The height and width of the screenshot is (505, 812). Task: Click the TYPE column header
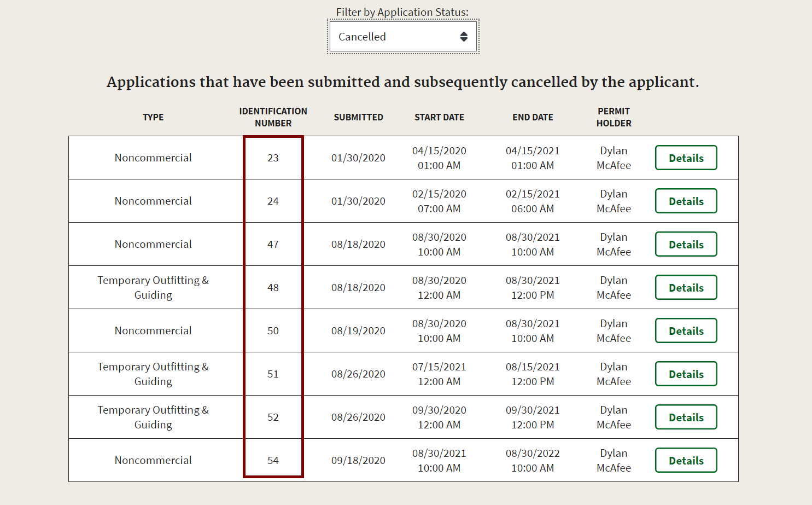coord(153,117)
